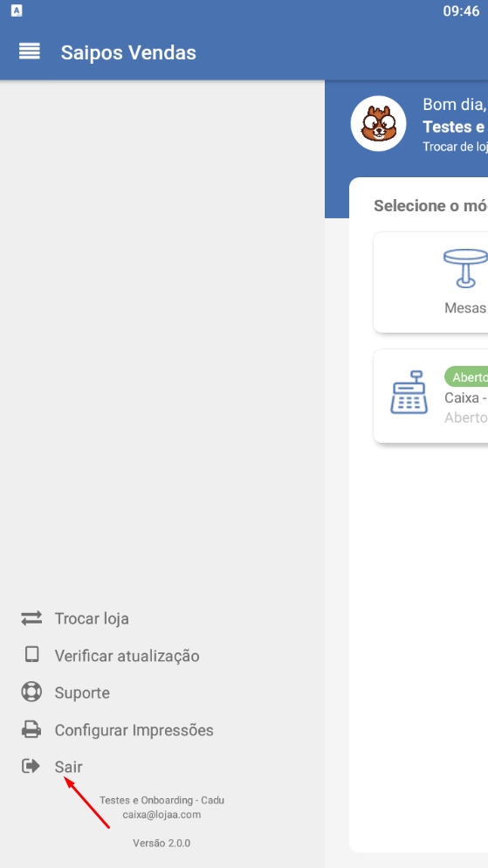488x868 pixels.
Task: Click the Sair logout icon
Action: 31,766
